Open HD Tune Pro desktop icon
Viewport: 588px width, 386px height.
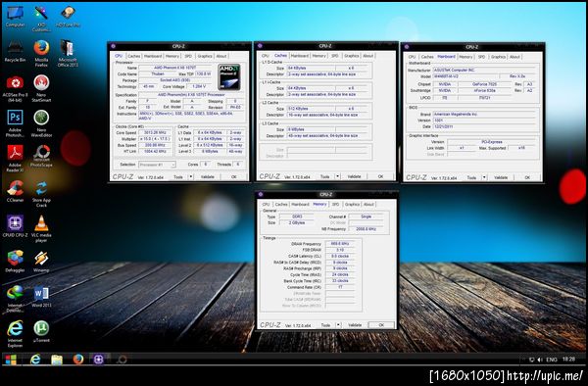[68, 17]
